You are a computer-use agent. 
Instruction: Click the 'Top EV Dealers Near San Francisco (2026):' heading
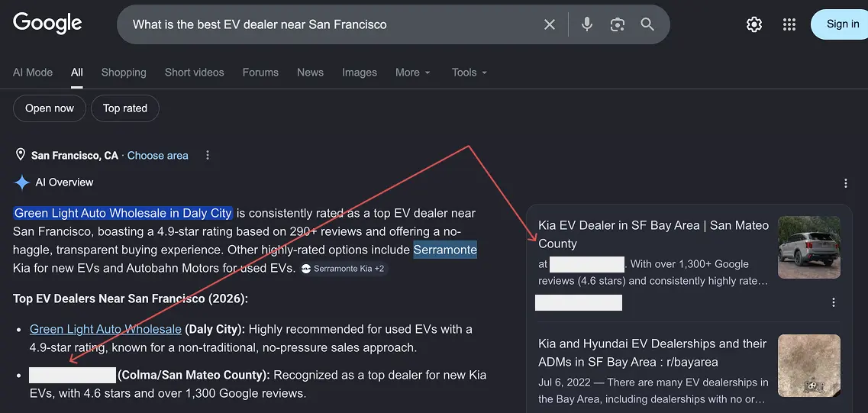coord(131,299)
